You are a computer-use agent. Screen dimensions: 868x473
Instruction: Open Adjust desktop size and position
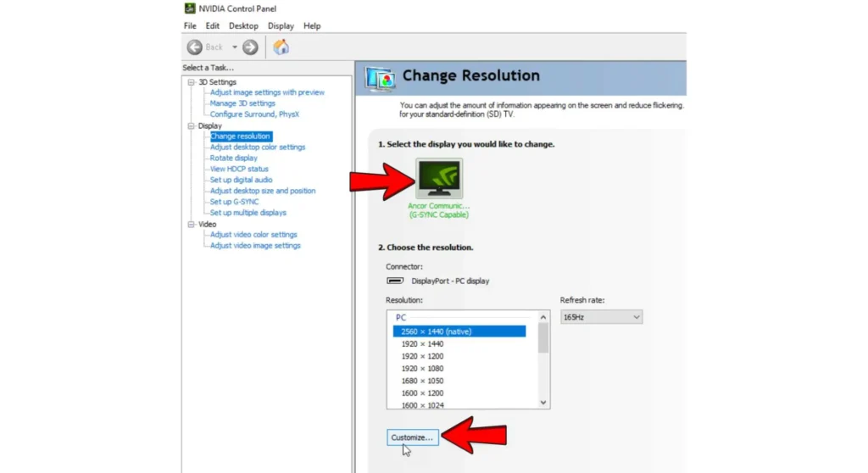click(263, 191)
